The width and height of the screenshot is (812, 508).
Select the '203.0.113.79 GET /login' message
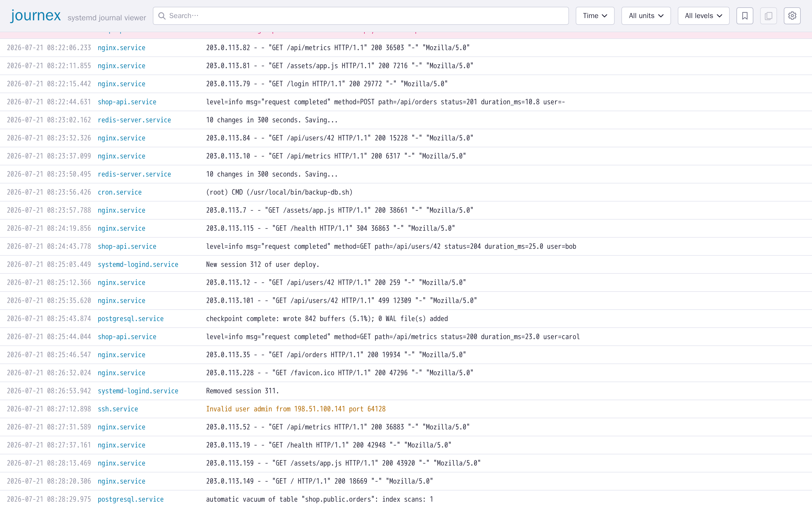[x=327, y=84]
